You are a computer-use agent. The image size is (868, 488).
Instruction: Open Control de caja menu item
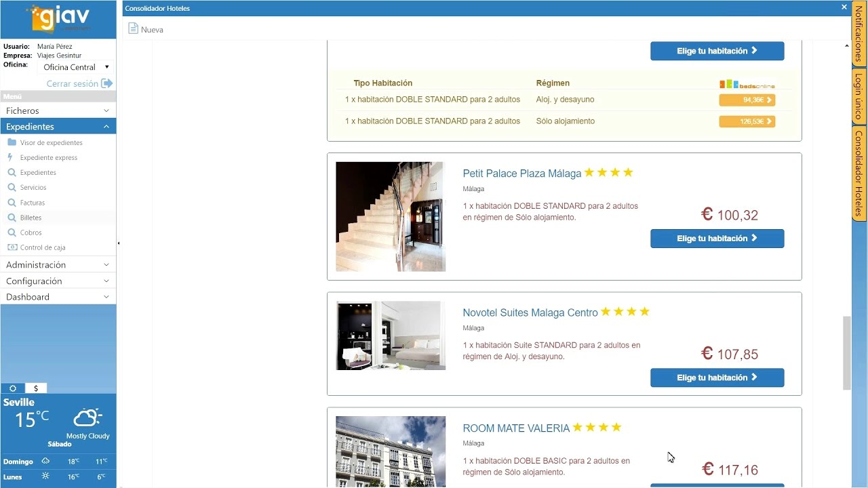click(x=43, y=248)
